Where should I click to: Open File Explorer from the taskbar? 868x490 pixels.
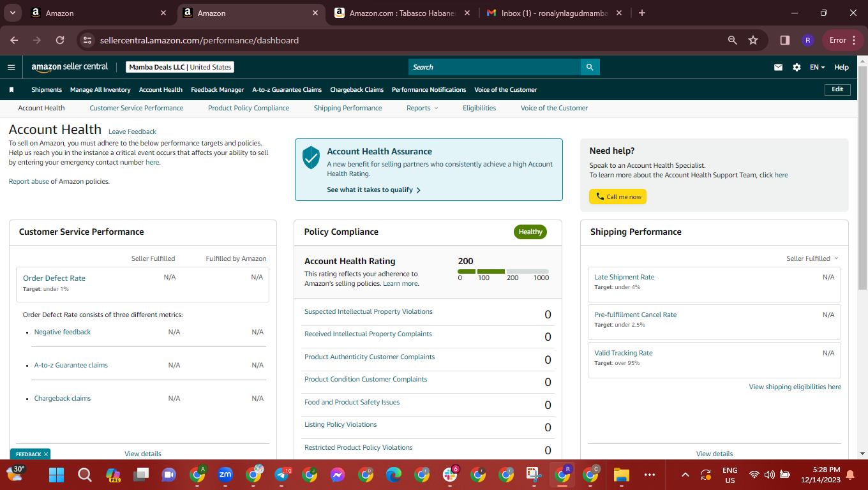click(621, 475)
